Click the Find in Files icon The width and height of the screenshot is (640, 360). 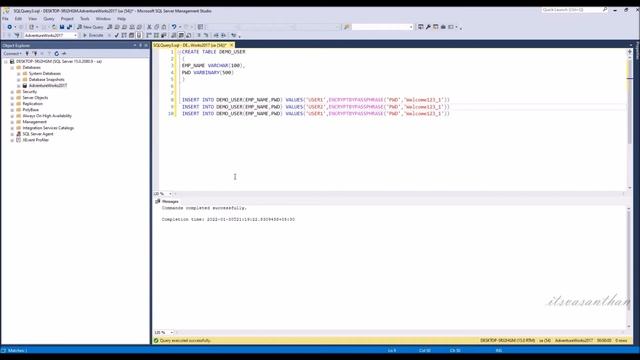tap(347, 27)
